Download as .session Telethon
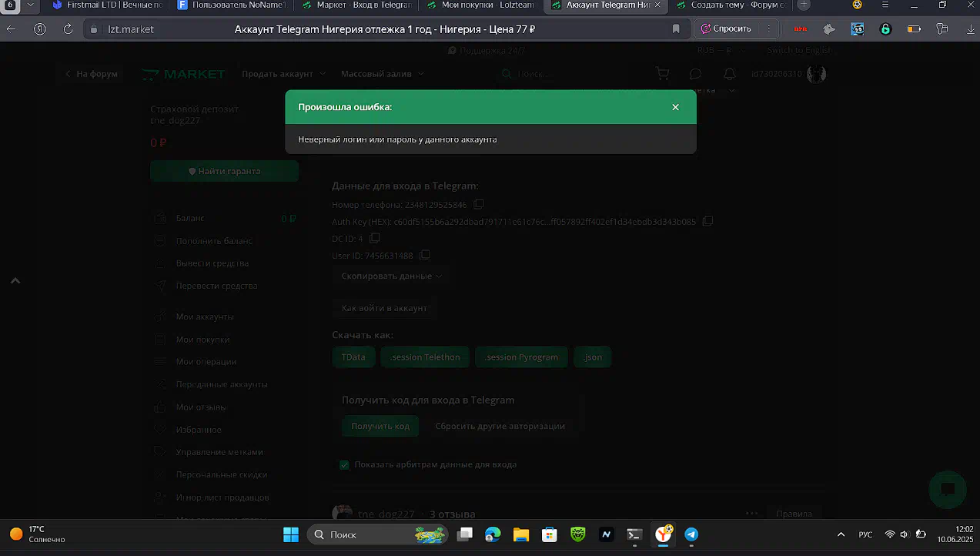This screenshot has width=980, height=556. pos(425,357)
